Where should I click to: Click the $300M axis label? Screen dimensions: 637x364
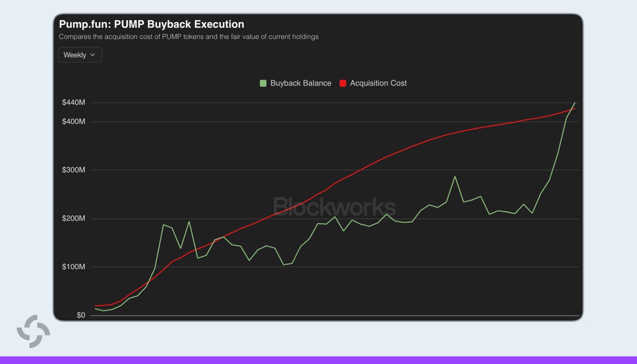coord(73,170)
